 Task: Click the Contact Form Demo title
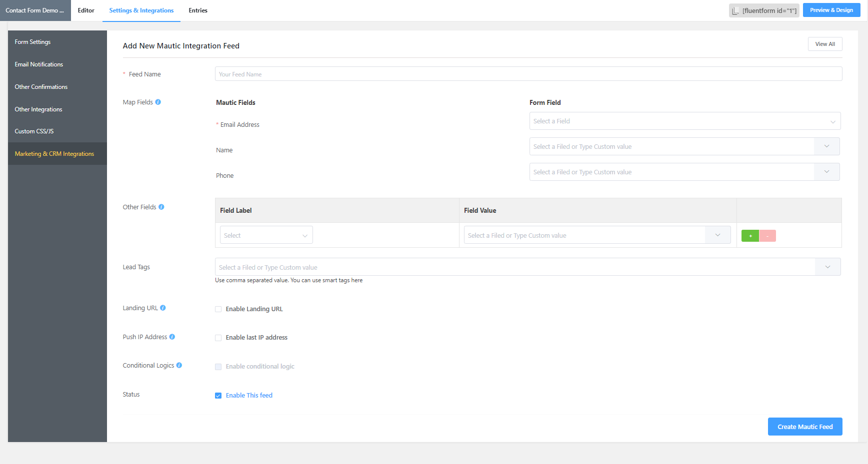pyautogui.click(x=35, y=10)
